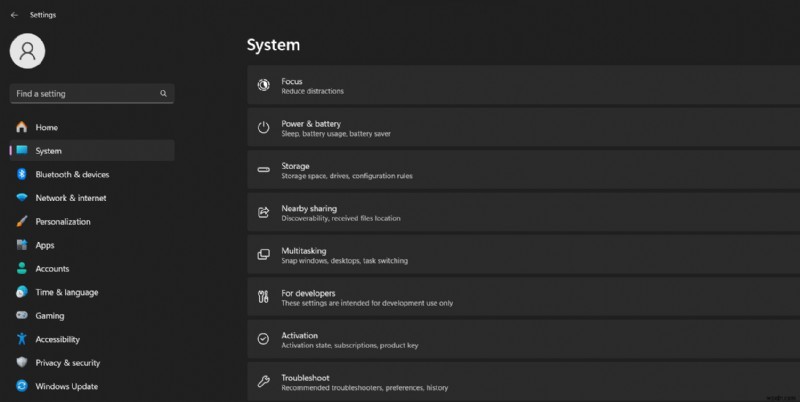Click the Time & language globe icon

point(21,292)
